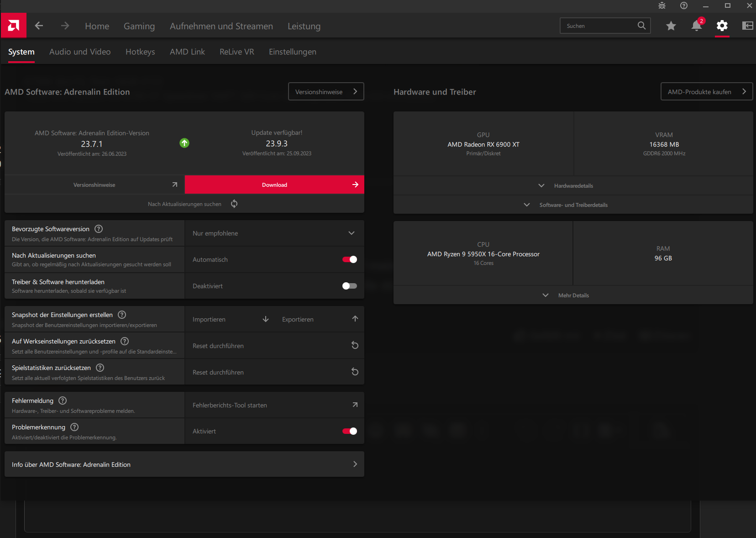Viewport: 756px width, 538px height.
Task: Expand Info über AMD Software: Adrenalin Edition
Action: point(184,464)
